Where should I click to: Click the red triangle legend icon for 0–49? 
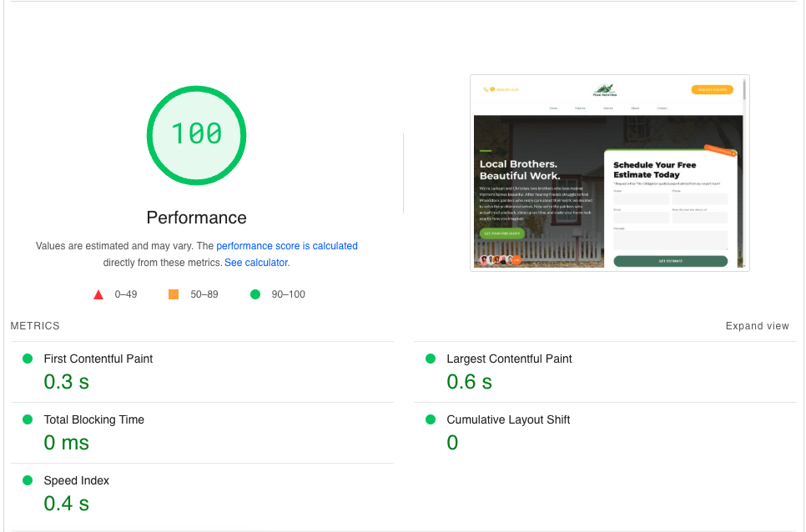tap(98, 294)
